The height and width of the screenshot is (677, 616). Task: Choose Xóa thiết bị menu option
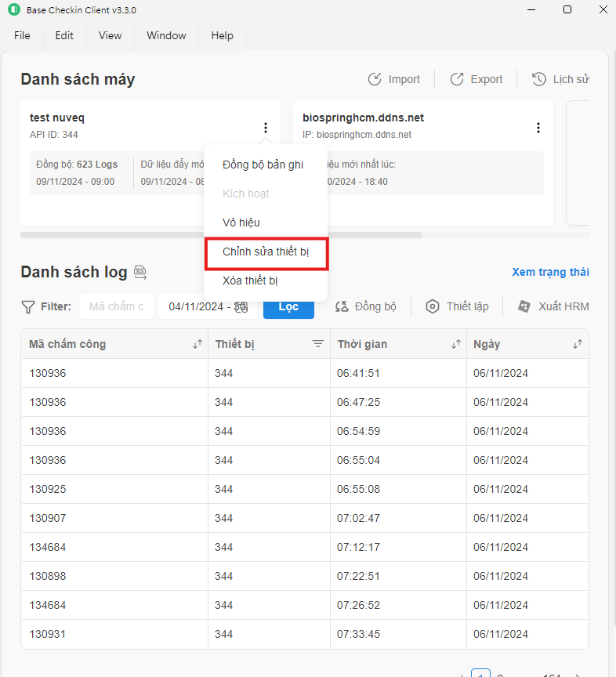click(x=250, y=281)
